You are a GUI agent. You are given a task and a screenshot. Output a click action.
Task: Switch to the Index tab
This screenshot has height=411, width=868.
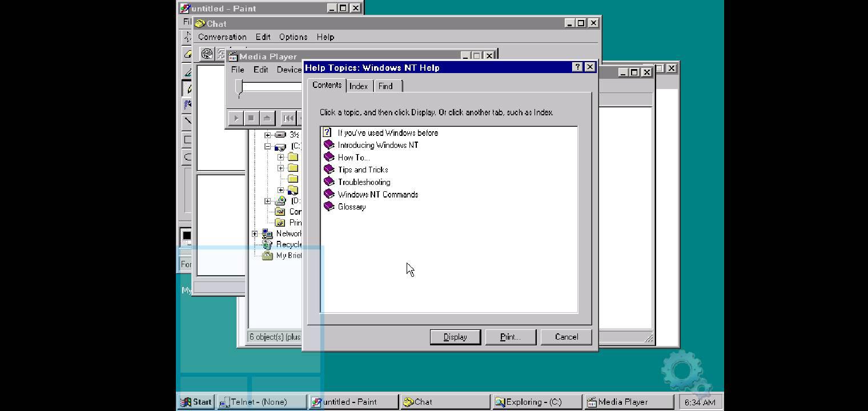coord(359,86)
